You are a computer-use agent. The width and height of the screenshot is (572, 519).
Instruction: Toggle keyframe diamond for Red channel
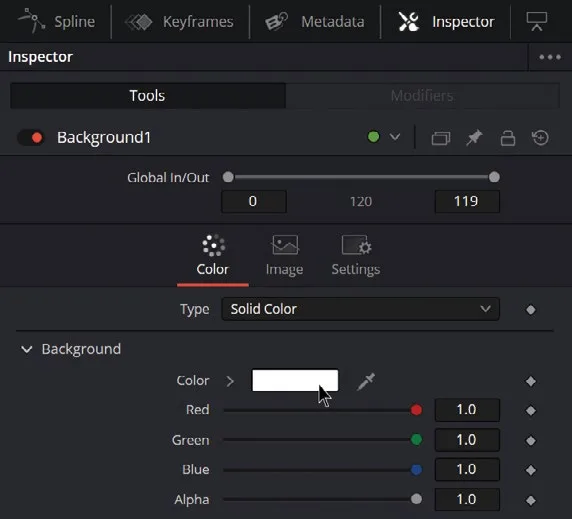click(x=531, y=410)
